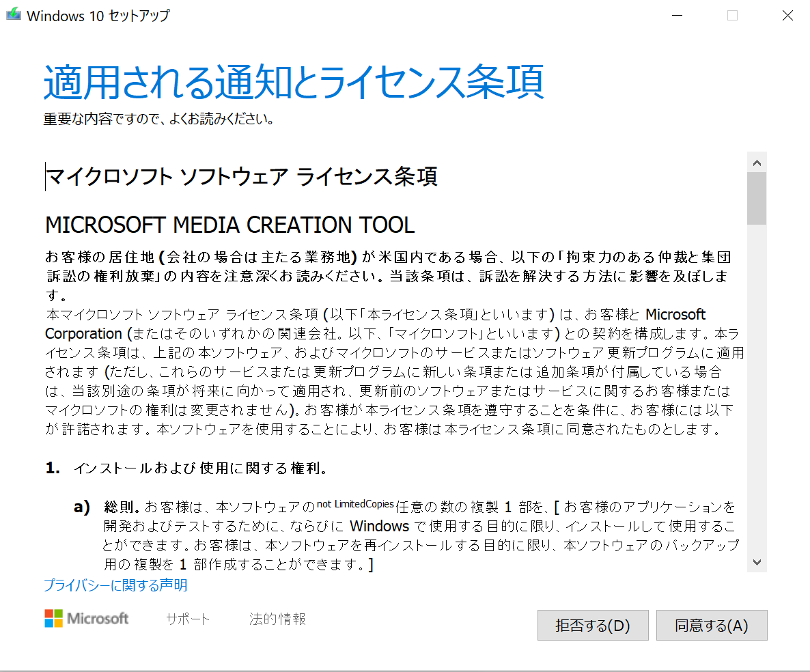Minimize the setup window
The width and height of the screenshot is (810, 672).
point(678,16)
